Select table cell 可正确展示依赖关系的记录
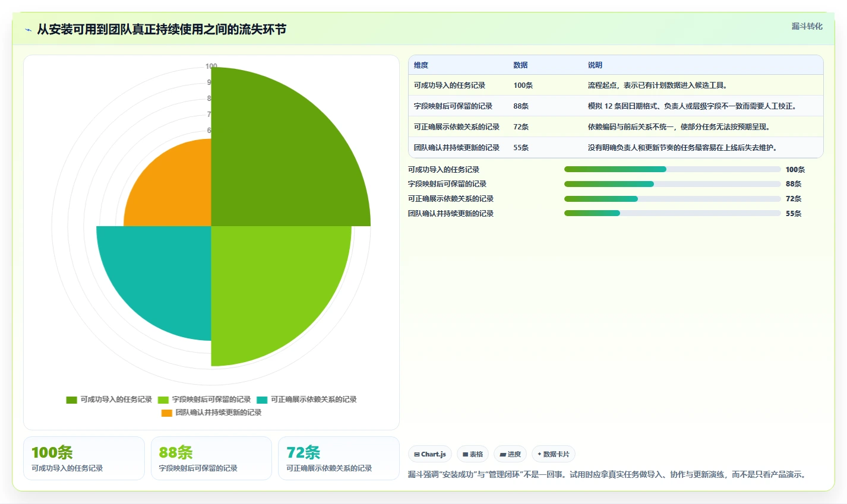Image resolution: width=847 pixels, height=504 pixels. [457, 127]
